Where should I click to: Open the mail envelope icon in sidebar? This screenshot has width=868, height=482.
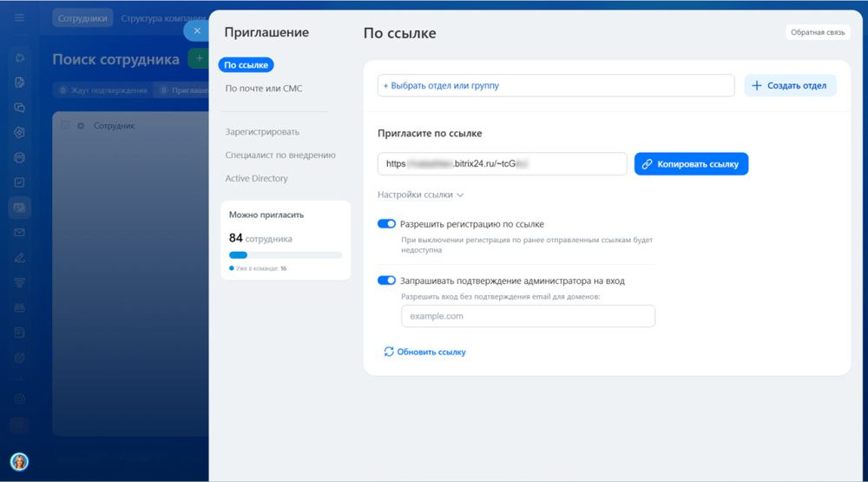click(19, 233)
